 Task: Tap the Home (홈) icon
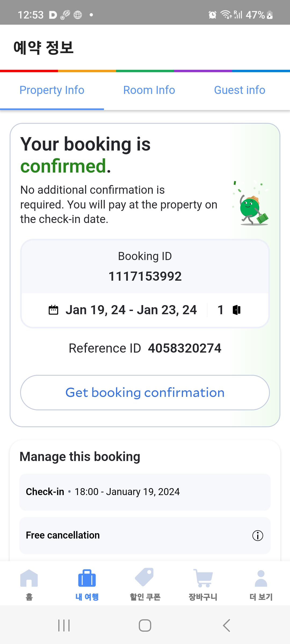[x=29, y=578]
